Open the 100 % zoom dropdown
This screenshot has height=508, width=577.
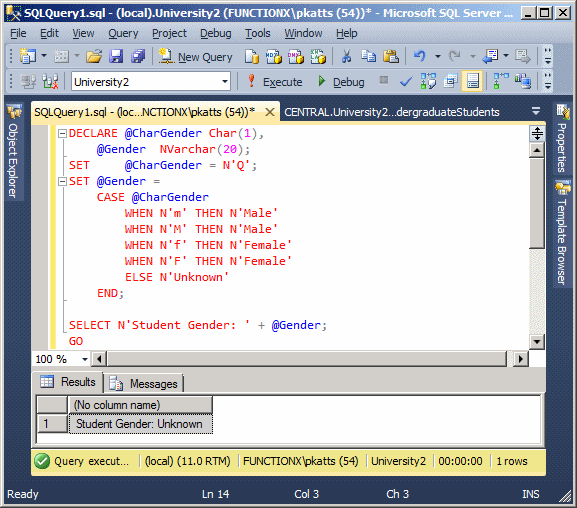85,359
